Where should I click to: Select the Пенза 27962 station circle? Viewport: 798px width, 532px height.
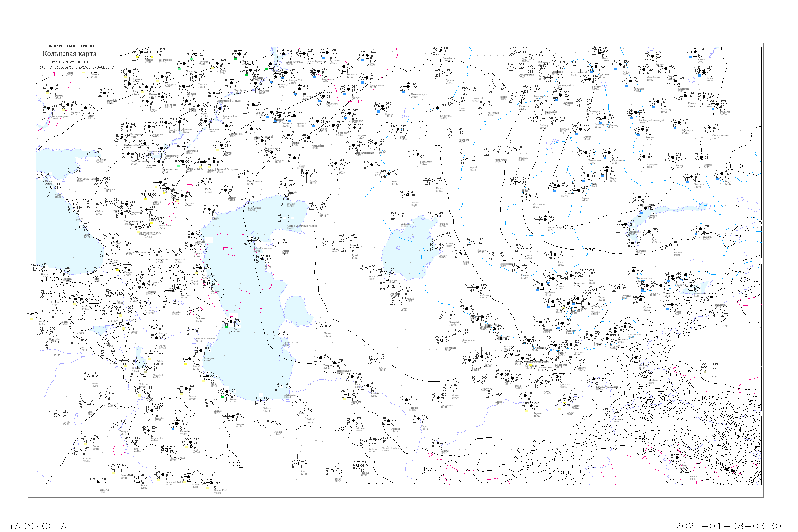pyautogui.click(x=217, y=64)
